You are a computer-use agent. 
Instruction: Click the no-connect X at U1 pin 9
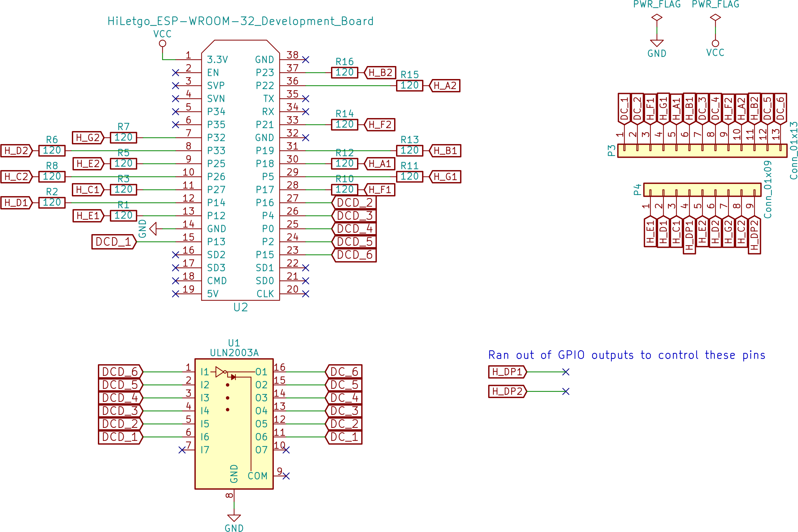pyautogui.click(x=286, y=476)
